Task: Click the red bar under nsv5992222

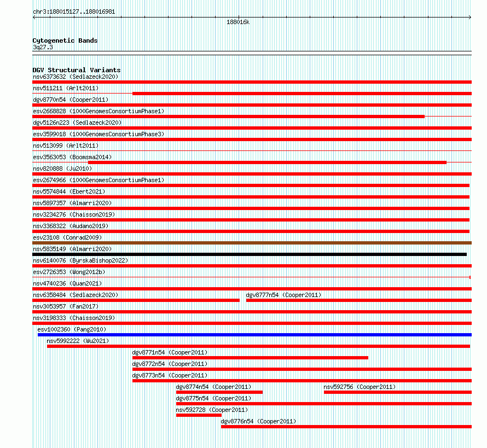Action: [x=259, y=346]
